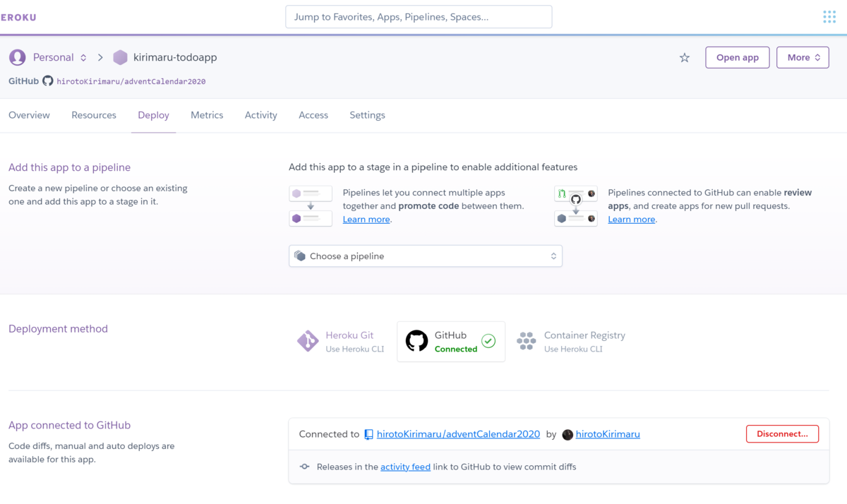The width and height of the screenshot is (847, 504).
Task: Open the Heroku apps grid menu icon
Action: pyautogui.click(x=829, y=17)
